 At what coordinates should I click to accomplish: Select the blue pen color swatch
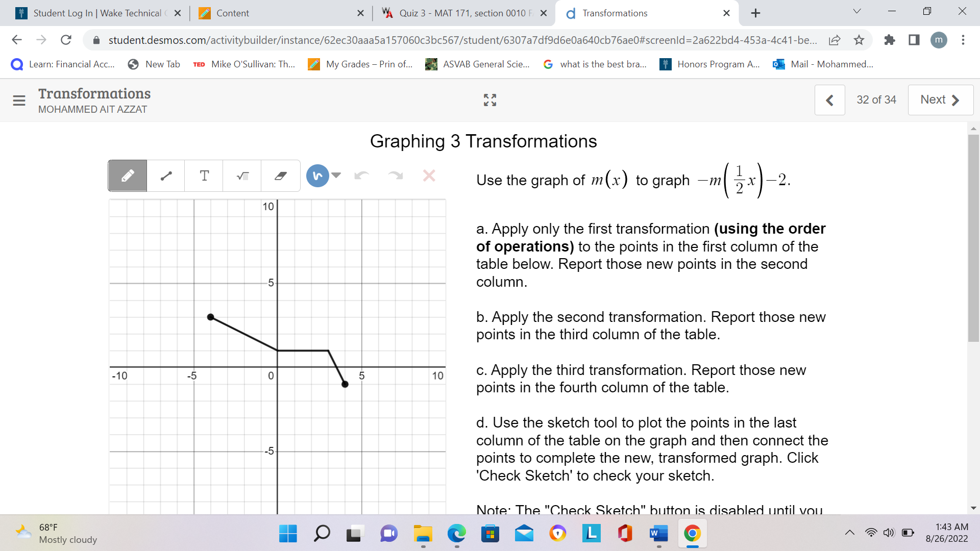[x=317, y=176]
